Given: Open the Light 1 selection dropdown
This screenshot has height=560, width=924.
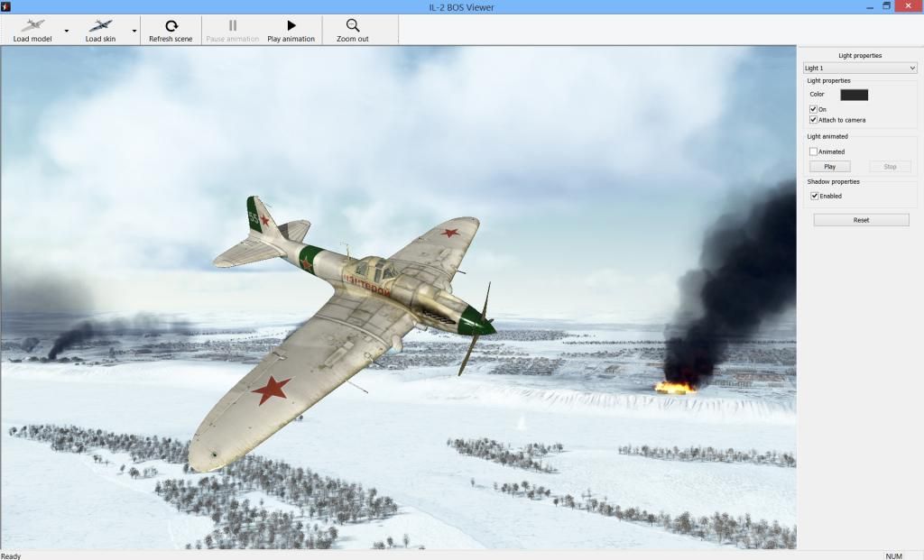Looking at the screenshot, I should tap(911, 68).
